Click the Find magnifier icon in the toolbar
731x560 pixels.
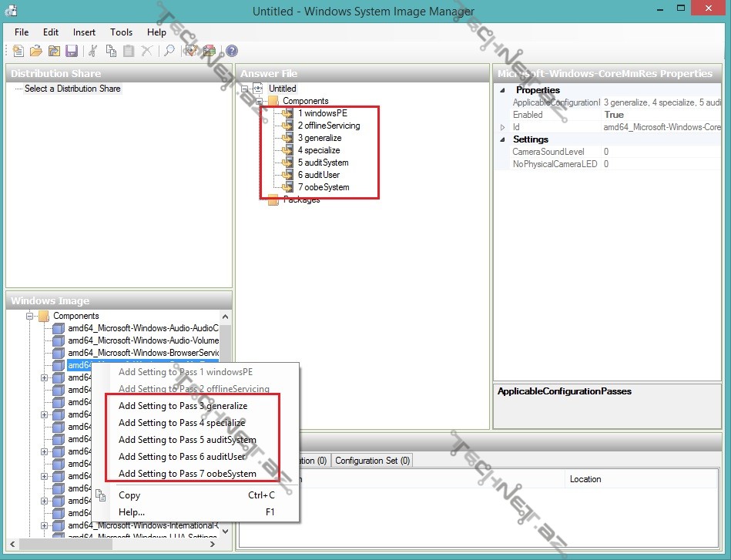[x=169, y=51]
